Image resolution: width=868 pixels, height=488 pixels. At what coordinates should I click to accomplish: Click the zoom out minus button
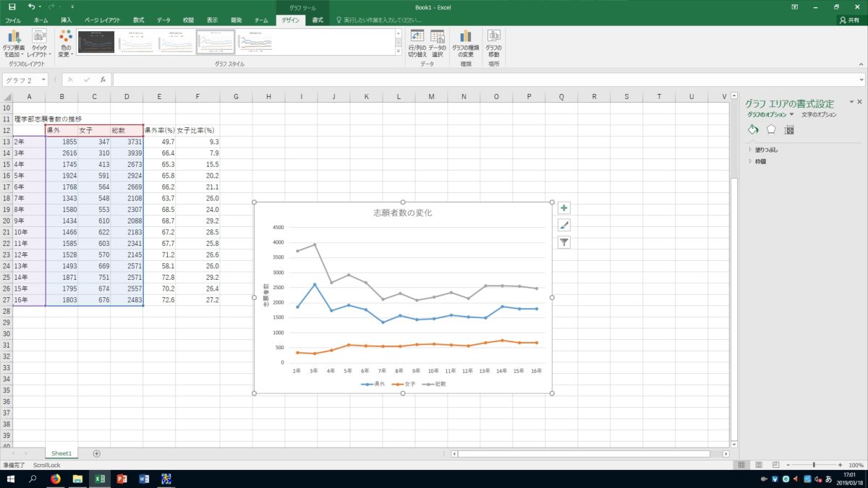pyautogui.click(x=789, y=465)
